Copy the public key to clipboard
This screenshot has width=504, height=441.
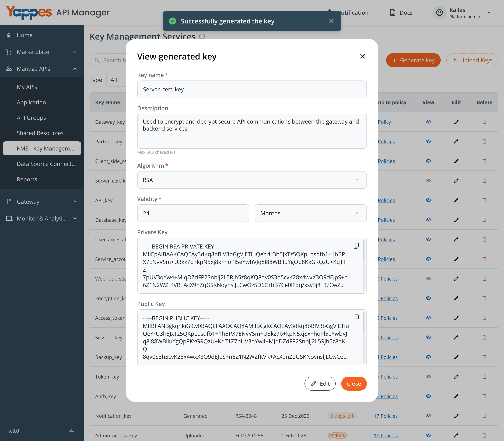click(356, 317)
